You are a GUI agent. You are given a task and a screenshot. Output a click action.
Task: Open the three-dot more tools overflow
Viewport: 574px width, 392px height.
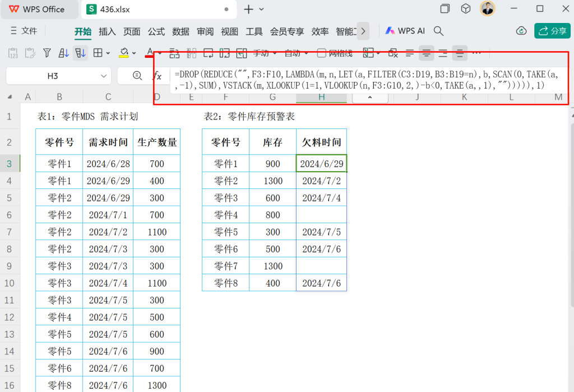tap(476, 53)
